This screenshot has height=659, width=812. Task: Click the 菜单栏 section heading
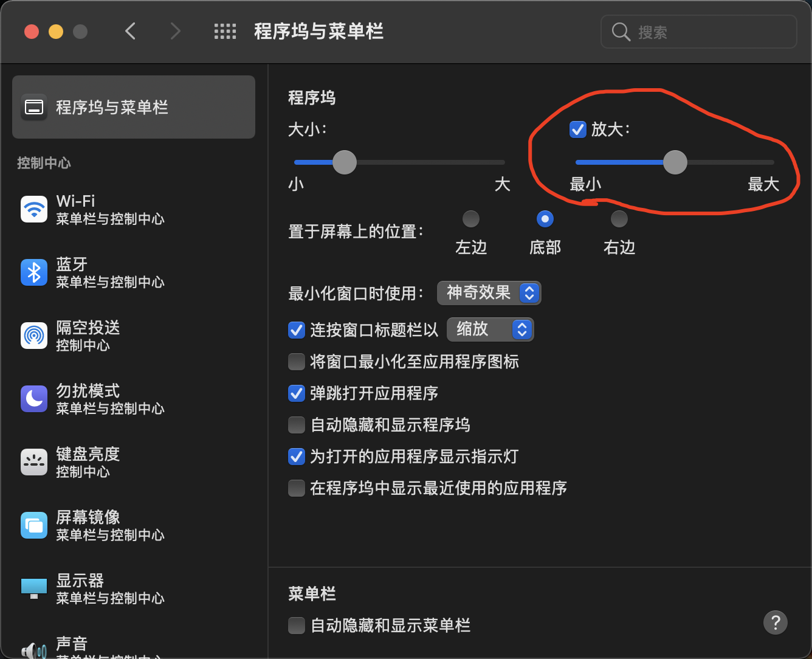click(312, 594)
